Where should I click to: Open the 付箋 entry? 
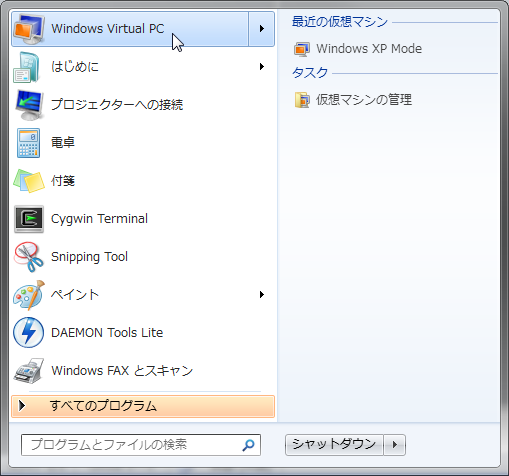(143, 181)
